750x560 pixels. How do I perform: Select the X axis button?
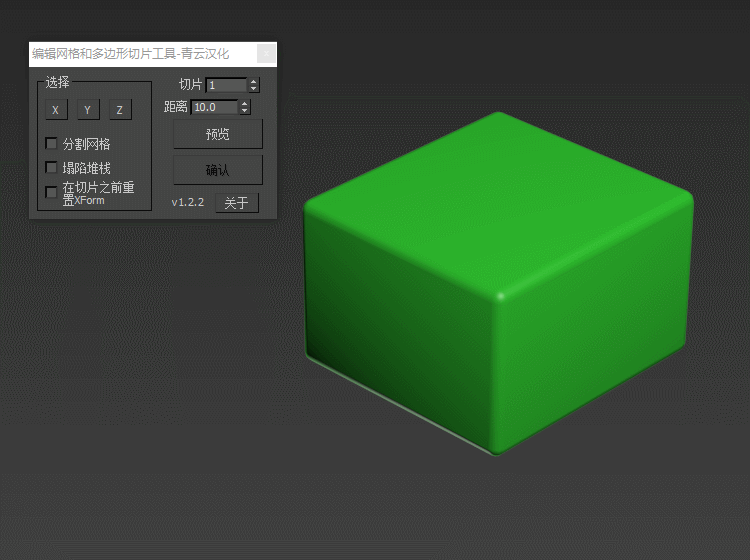click(x=55, y=110)
